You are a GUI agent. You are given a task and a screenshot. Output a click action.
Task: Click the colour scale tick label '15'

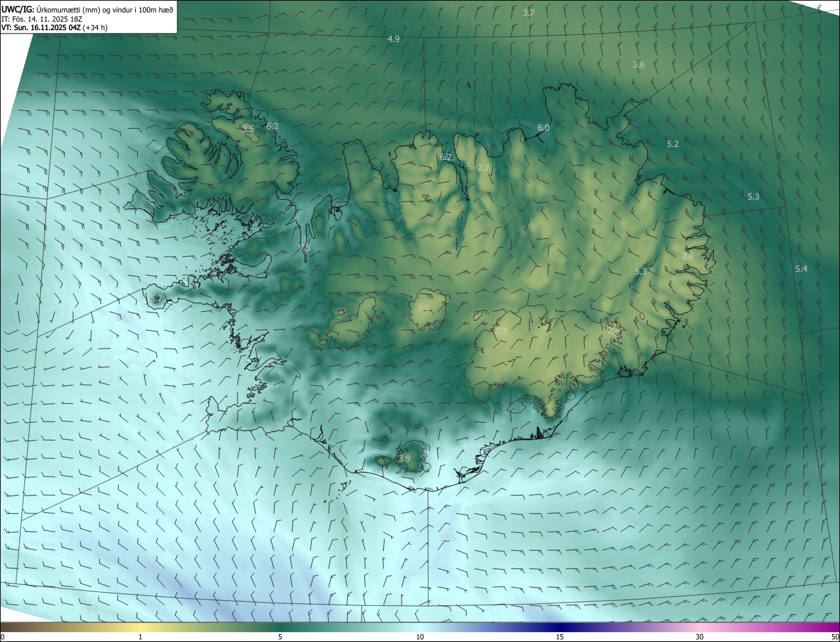[x=560, y=637]
